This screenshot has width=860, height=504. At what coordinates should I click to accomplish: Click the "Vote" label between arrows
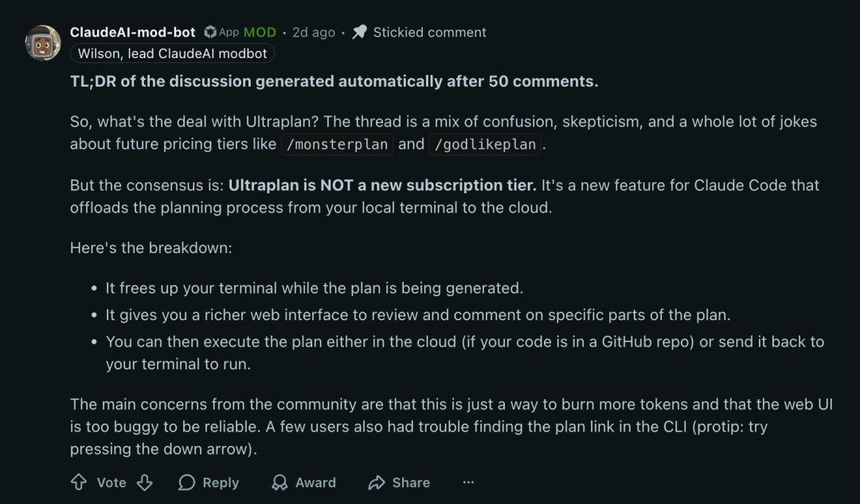[x=111, y=483]
